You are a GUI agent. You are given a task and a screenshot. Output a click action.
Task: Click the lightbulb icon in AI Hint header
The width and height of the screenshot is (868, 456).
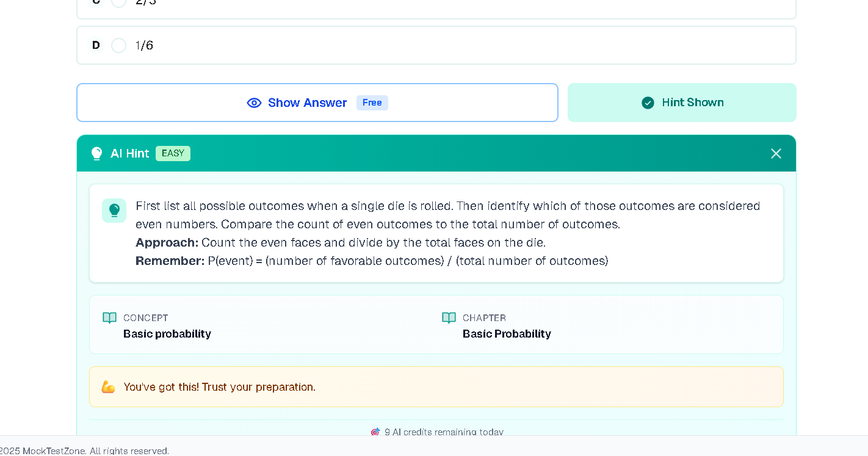[96, 154]
